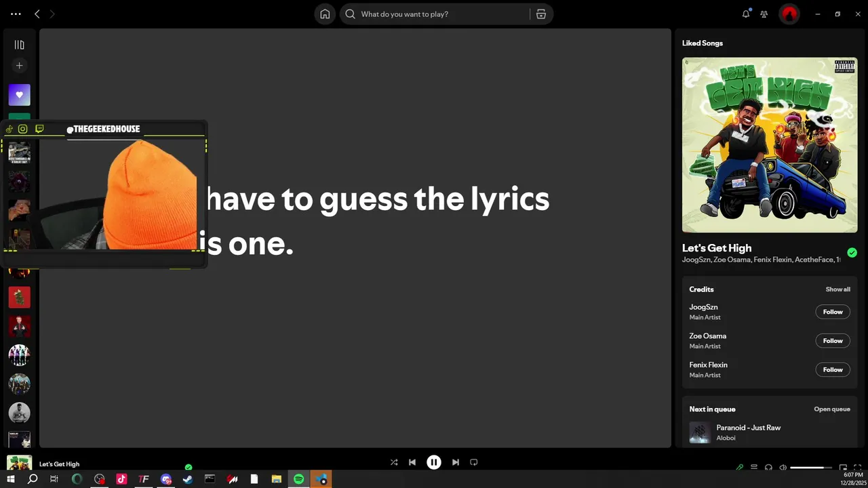Create a playlist with the plus button

[19, 66]
